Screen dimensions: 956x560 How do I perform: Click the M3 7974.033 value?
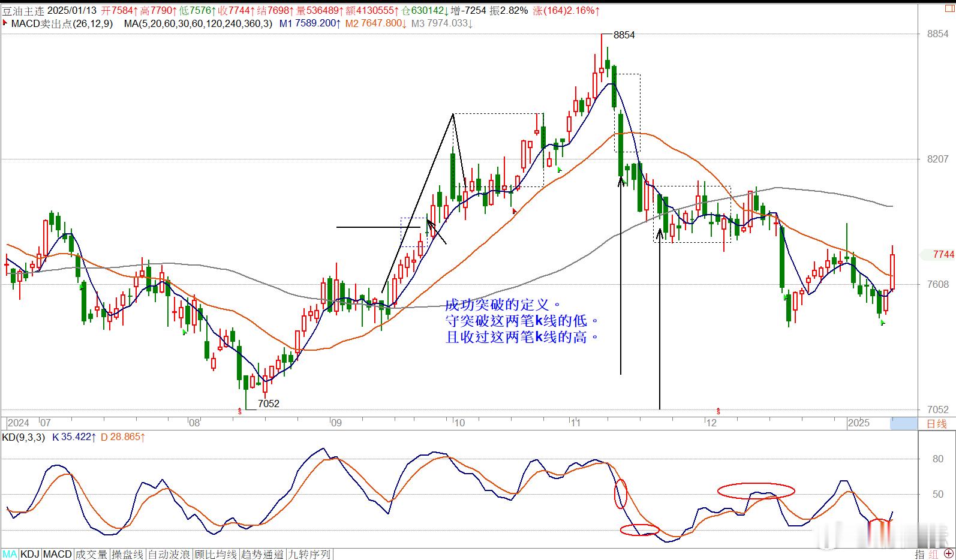[x=441, y=23]
